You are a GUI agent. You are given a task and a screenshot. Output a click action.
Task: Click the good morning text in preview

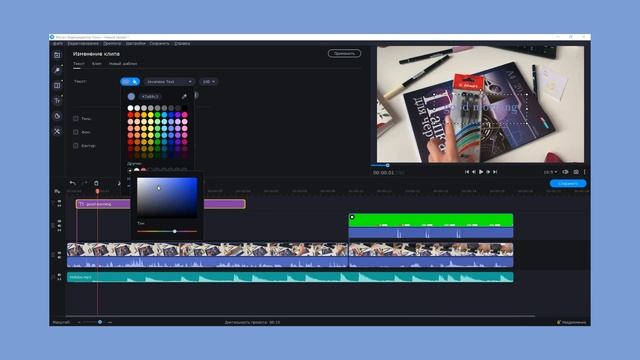point(483,107)
